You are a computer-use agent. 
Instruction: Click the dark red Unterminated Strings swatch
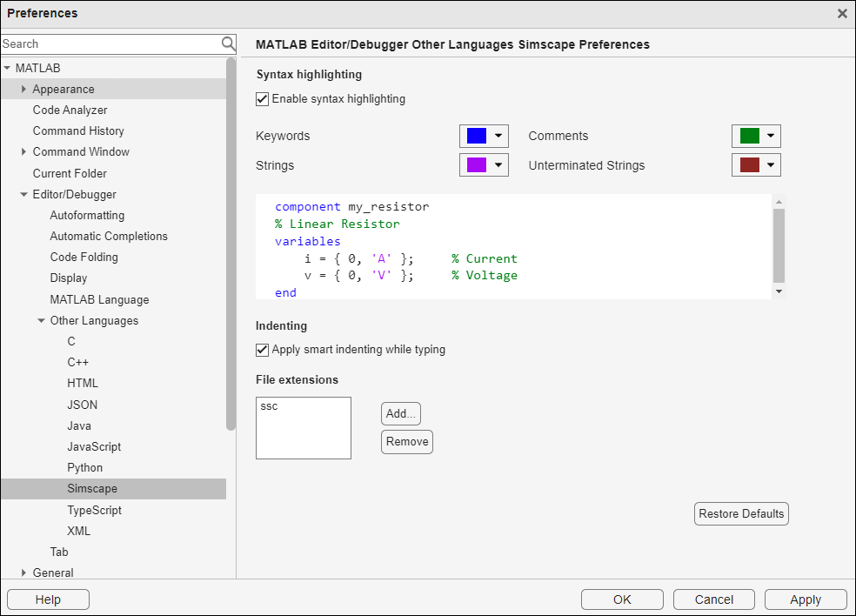[750, 165]
